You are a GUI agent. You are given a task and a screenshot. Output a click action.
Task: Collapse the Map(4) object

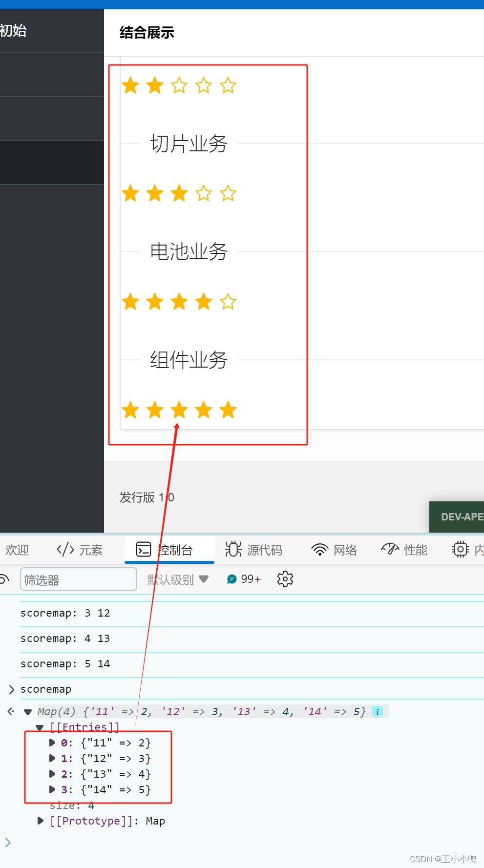click(28, 712)
